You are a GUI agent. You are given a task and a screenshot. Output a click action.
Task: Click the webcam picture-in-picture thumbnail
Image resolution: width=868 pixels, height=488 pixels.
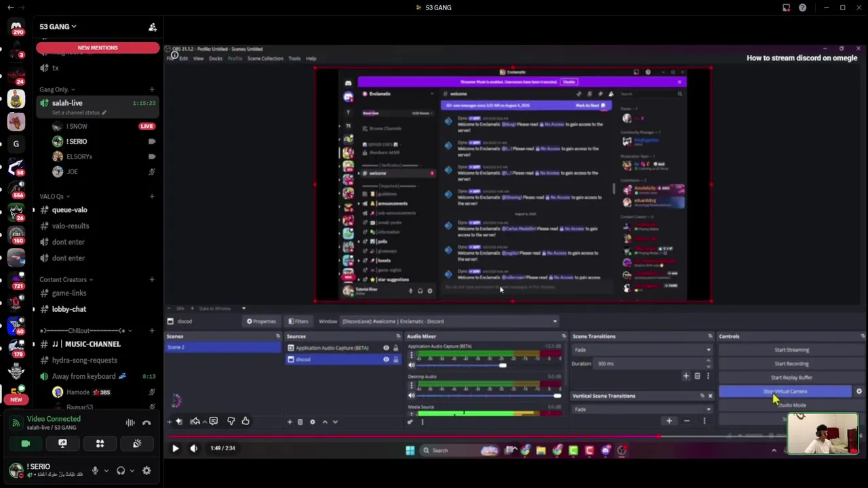click(x=823, y=434)
